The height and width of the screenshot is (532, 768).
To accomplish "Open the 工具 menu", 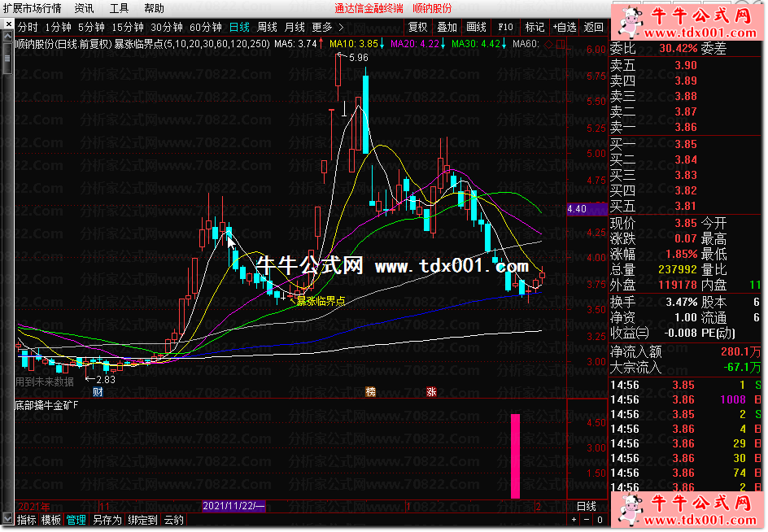I will click(119, 8).
